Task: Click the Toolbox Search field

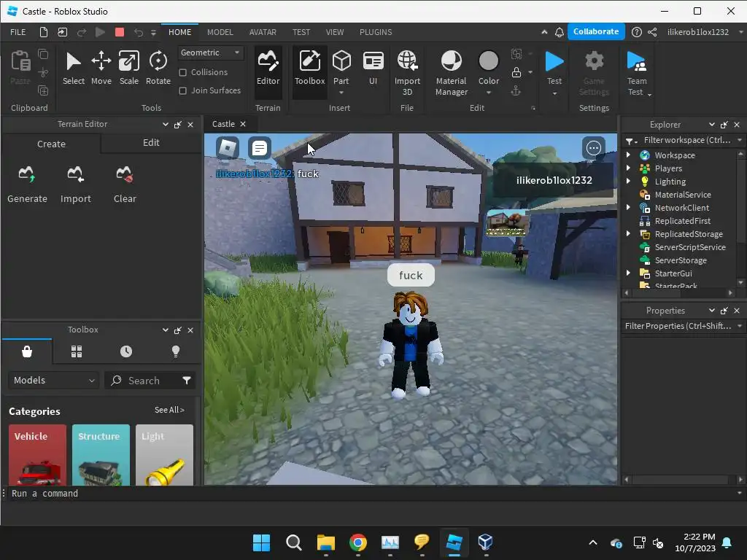Action: pos(142,381)
